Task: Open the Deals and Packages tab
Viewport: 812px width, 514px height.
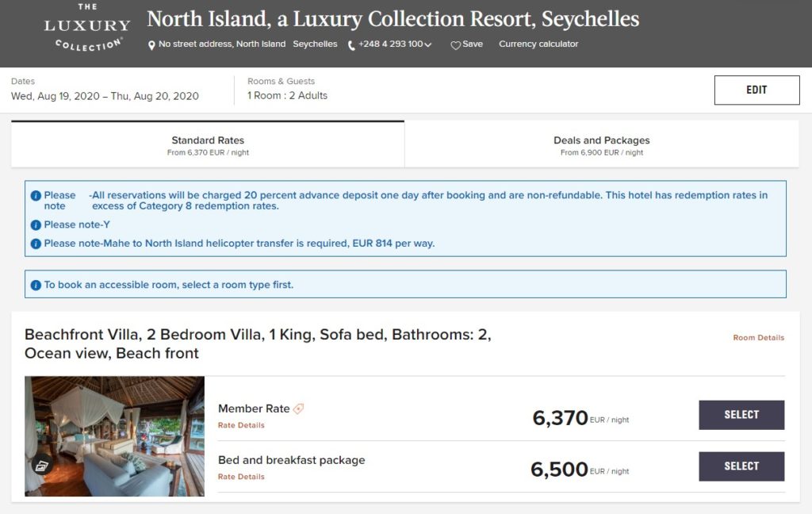Action: (x=601, y=145)
